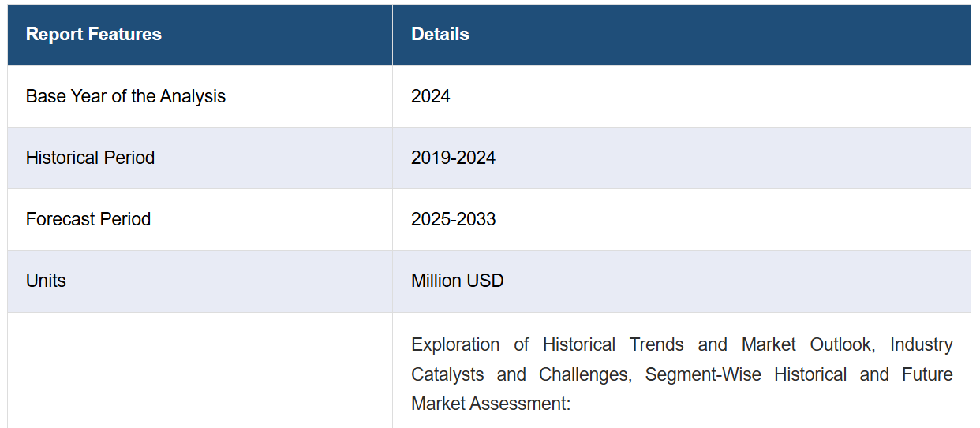The width and height of the screenshot is (980, 428).
Task: Click the word Industry in the description
Action: tap(922, 344)
